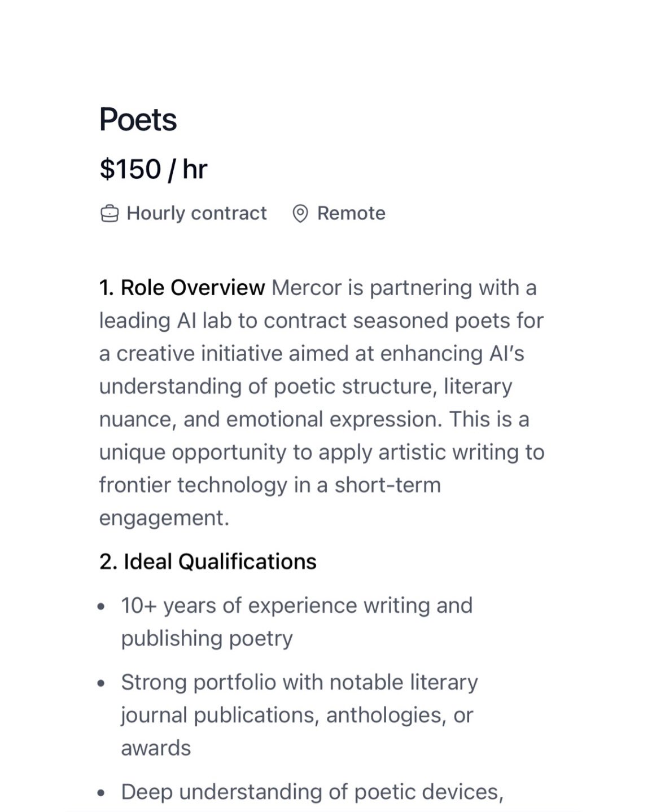Select the $150 / hr pay rate
Image resolution: width=665 pixels, height=812 pixels.
154,169
